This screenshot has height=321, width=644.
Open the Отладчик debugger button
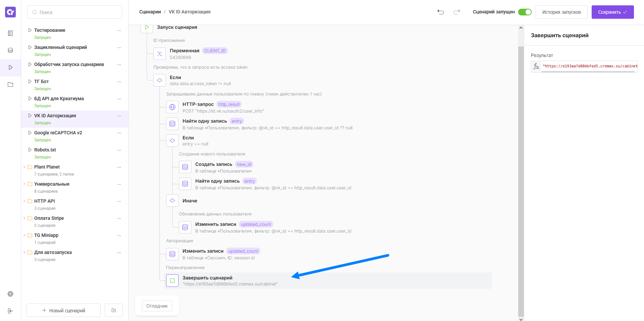(x=157, y=306)
